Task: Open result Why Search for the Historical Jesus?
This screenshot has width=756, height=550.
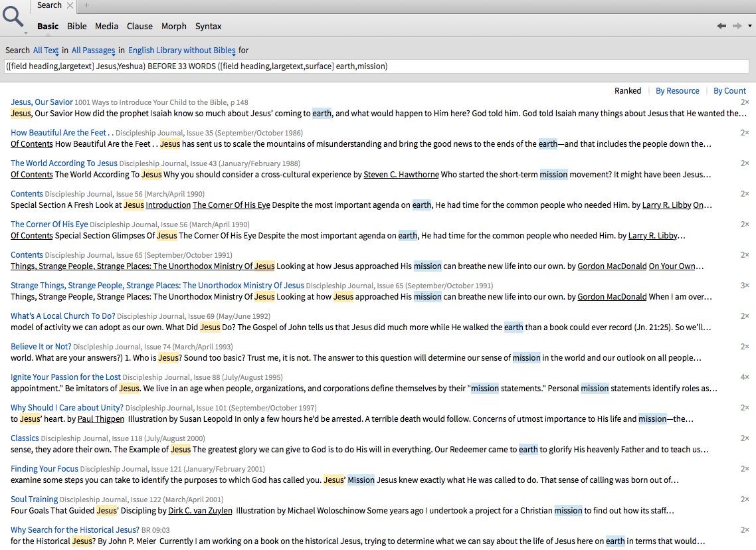Action: tap(74, 530)
